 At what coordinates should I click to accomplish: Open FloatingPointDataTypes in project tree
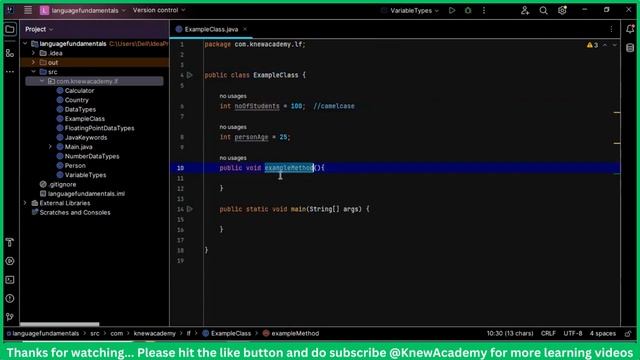point(99,128)
